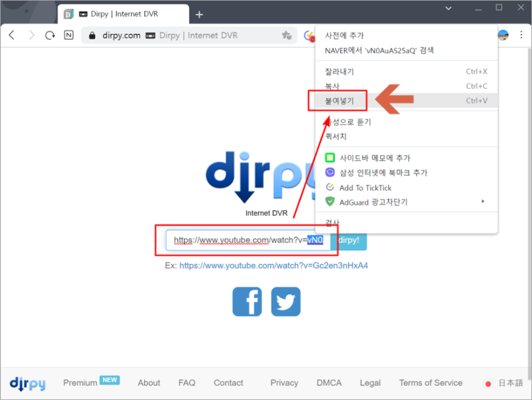Open the FAQ footer link

pyautogui.click(x=187, y=383)
